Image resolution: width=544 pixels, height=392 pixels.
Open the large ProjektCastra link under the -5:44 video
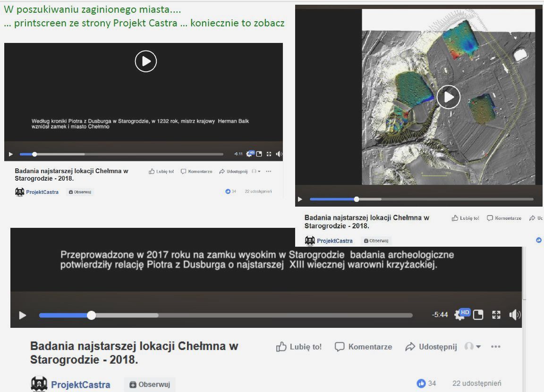coord(80,385)
